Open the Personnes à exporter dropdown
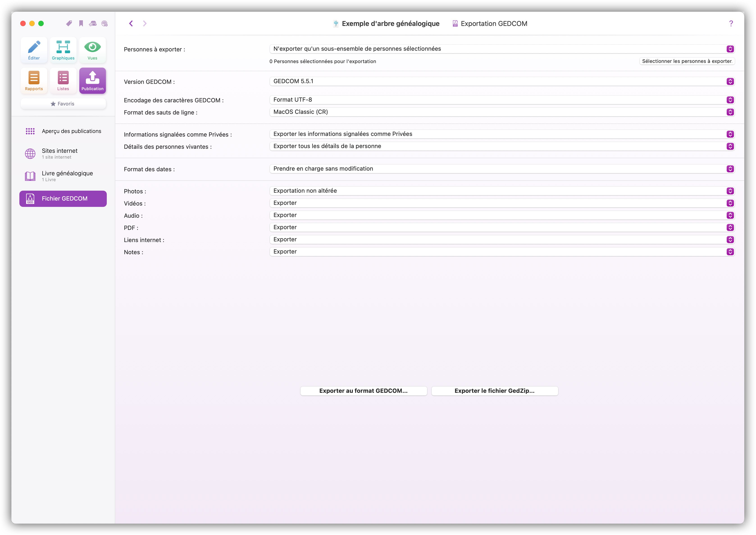 point(502,49)
